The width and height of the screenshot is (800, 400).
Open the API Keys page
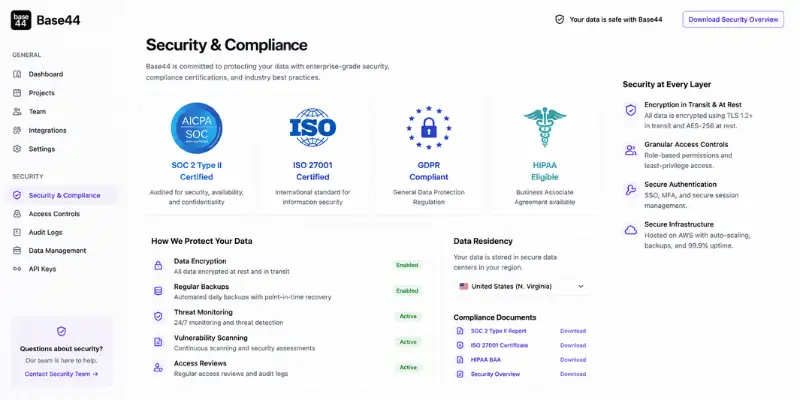coord(42,269)
